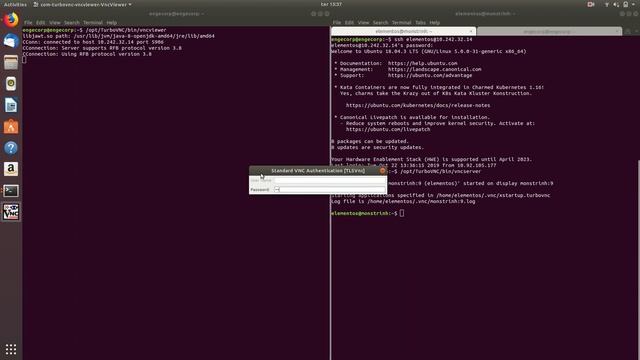Screen dimensions: 640x360
Task: Click 'Server supports RFB protocol version' line
Action: (102, 48)
